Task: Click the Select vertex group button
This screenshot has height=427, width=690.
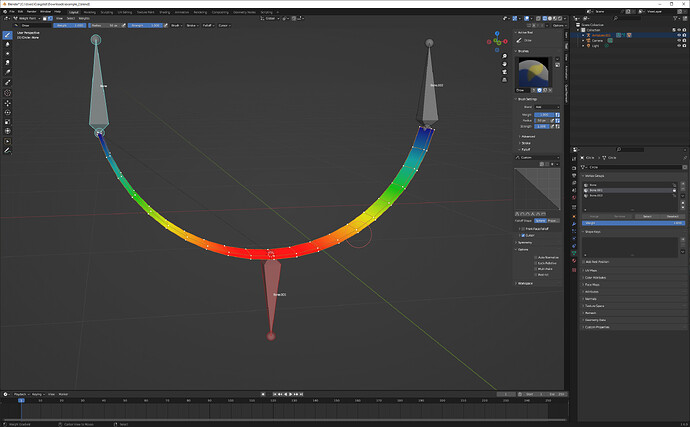Action: pos(647,217)
